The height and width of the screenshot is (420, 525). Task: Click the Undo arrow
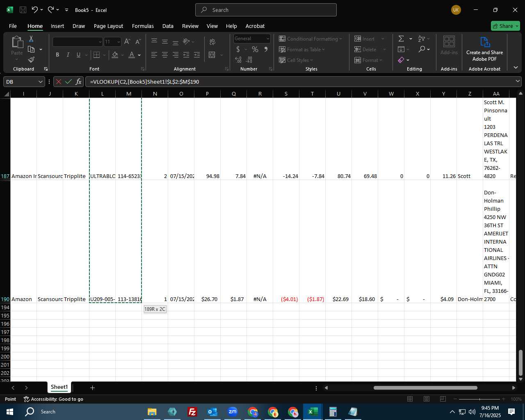point(35,10)
